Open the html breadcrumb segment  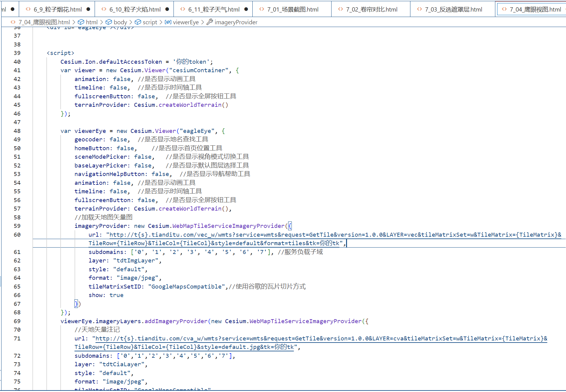(x=92, y=22)
